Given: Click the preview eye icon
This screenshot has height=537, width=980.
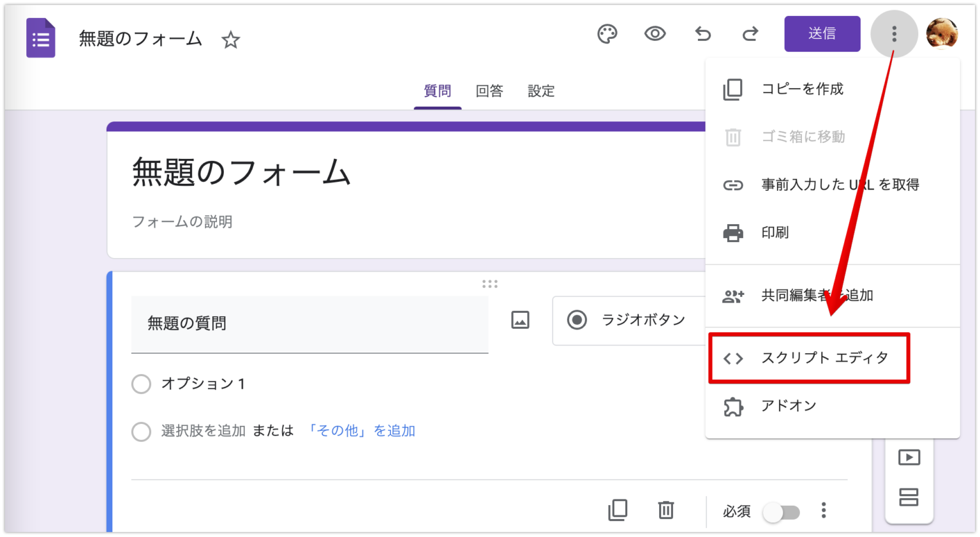Looking at the screenshot, I should 655,34.
